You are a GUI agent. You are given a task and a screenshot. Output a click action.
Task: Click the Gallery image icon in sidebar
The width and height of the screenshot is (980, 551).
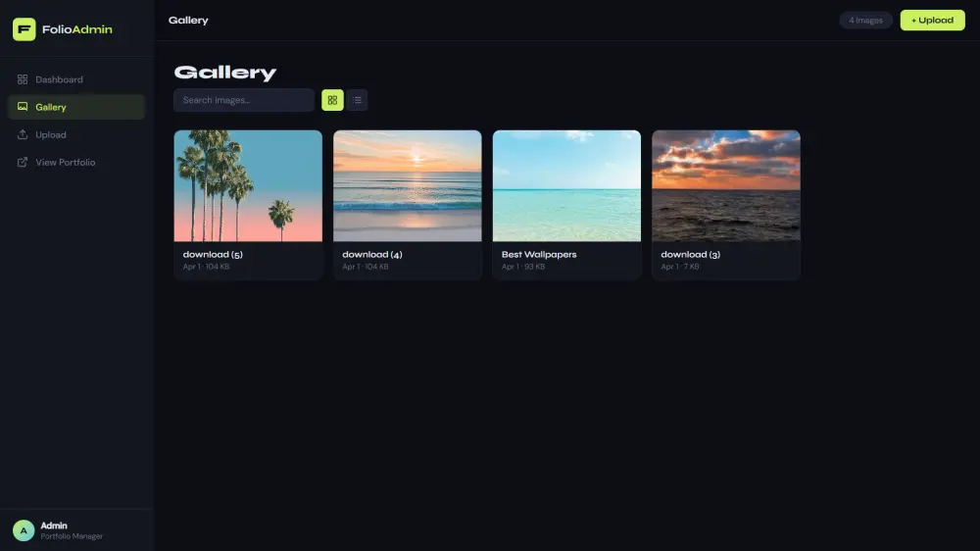coord(23,107)
